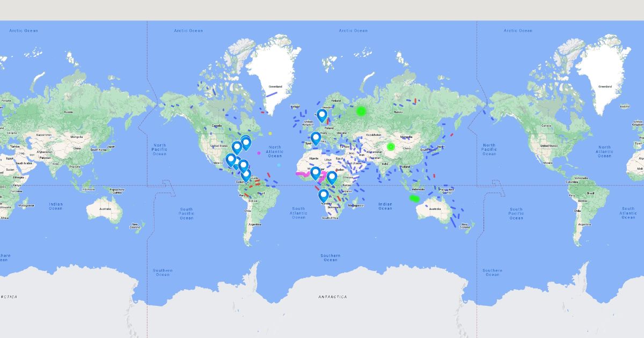Click the pin over DR Congo
Screen dimensions: 644x338
click(x=332, y=178)
